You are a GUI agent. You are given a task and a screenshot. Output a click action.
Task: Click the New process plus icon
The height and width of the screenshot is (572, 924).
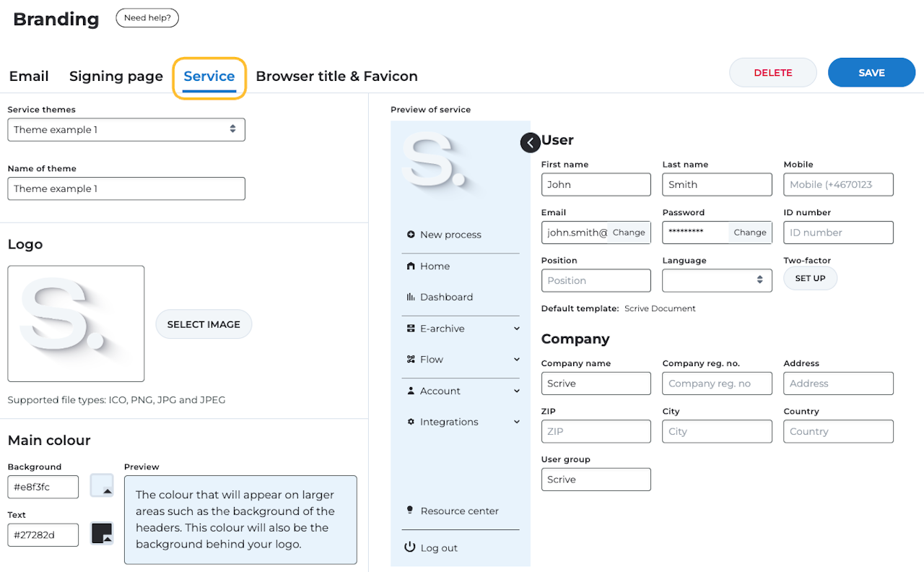click(x=411, y=235)
